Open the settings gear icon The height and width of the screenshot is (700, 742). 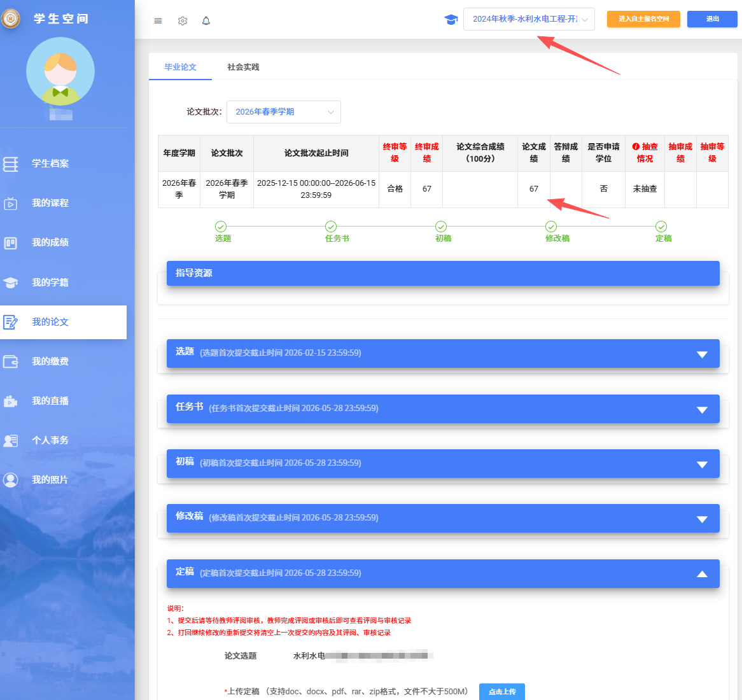pos(183,21)
